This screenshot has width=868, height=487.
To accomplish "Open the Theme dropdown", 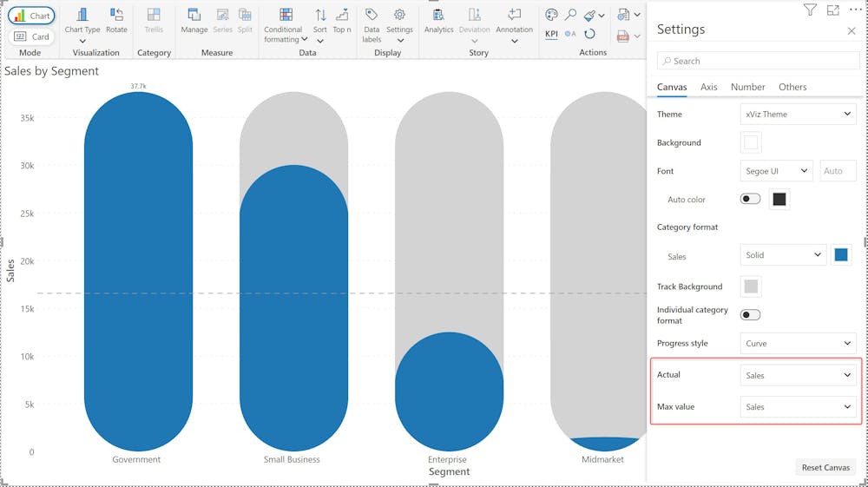I will click(x=798, y=114).
